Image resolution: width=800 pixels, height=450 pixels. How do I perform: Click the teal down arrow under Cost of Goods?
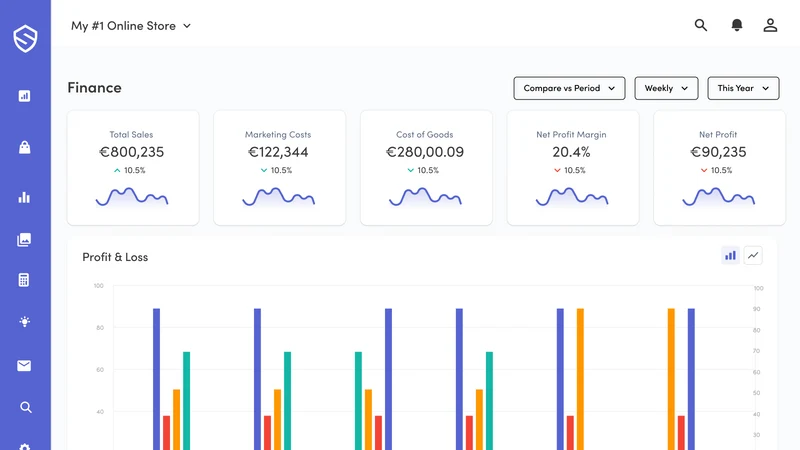coord(411,170)
